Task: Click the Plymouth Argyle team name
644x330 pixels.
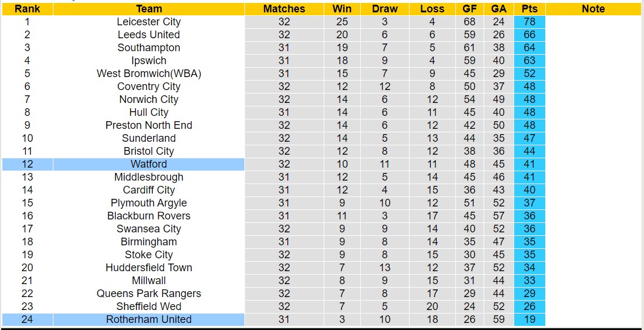Action: tap(149, 203)
